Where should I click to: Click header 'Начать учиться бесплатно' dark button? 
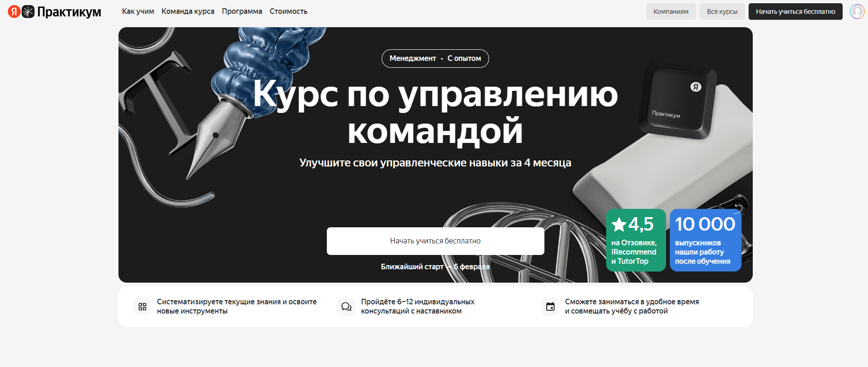click(796, 12)
